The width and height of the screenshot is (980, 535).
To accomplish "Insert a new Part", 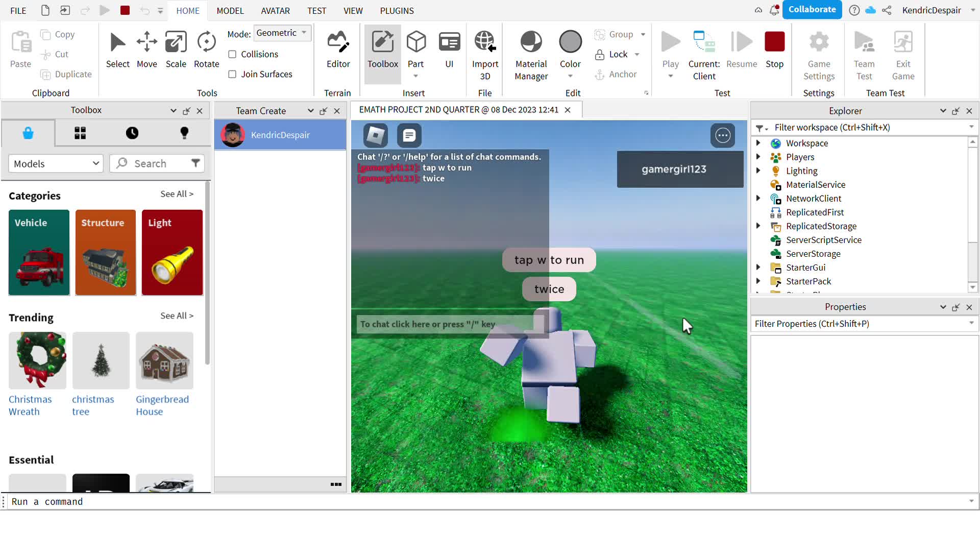I will click(416, 50).
